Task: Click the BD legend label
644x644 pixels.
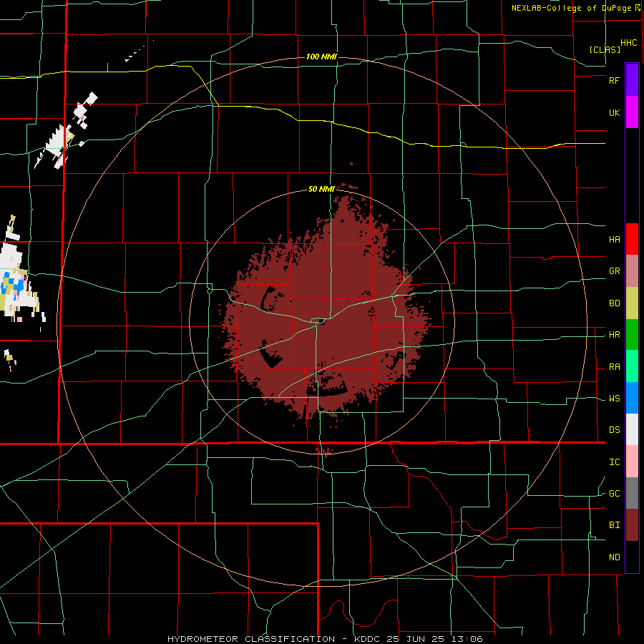Action: tap(614, 303)
